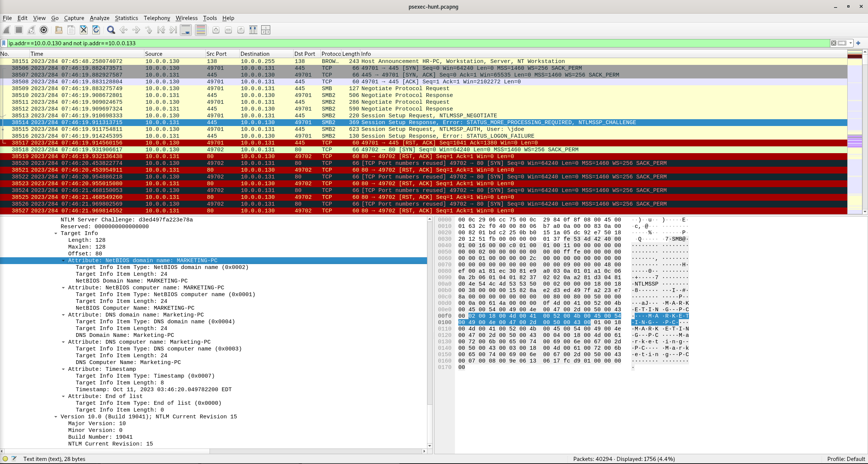The width and height of the screenshot is (868, 464).
Task: Collapse the Timestamp attribute node
Action: [63, 369]
